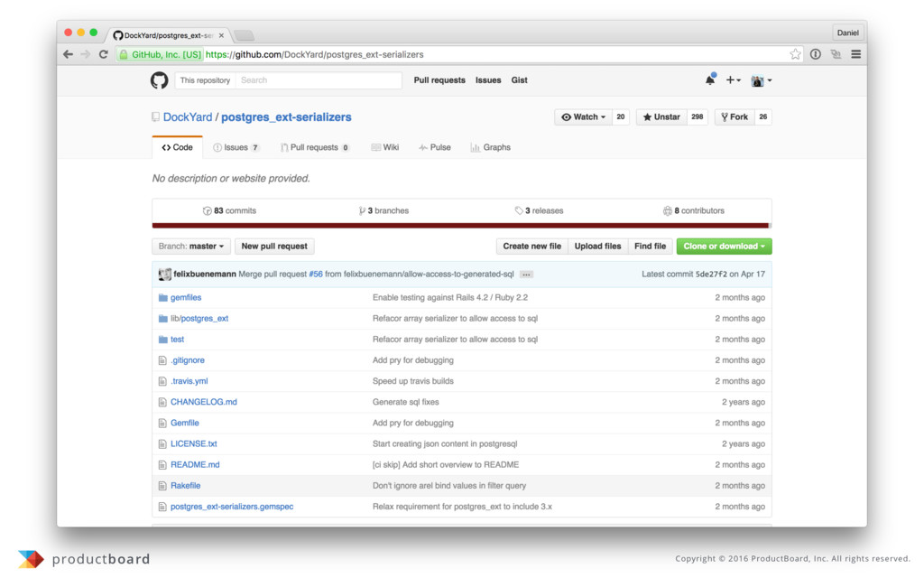
Task: Open Issues in top navigation
Action: click(488, 80)
